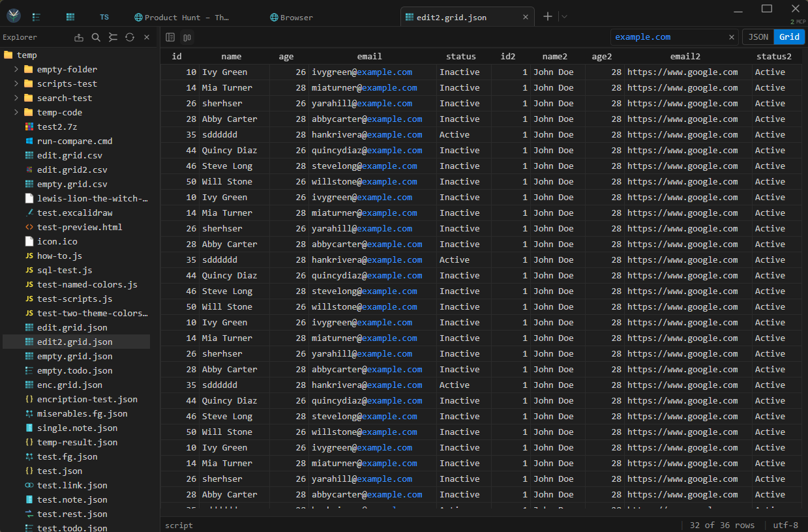Open the pinned grid tab icon
The image size is (808, 532).
tap(70, 17)
